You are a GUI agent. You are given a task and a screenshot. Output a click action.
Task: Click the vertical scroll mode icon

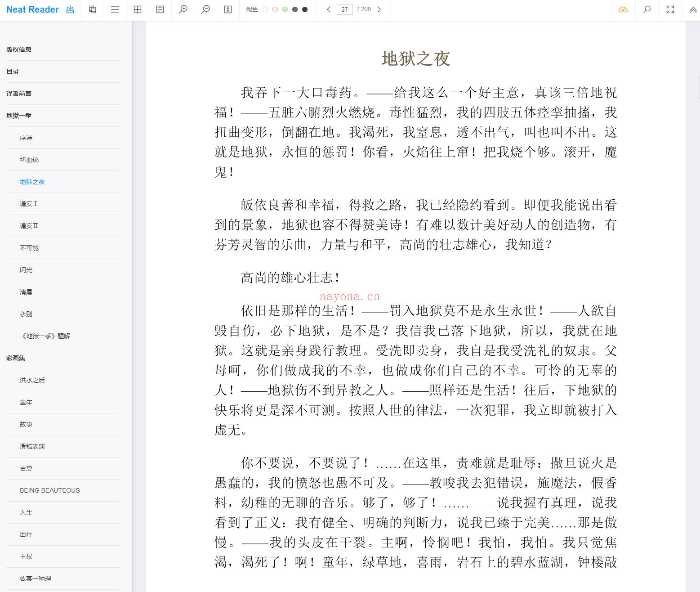pyautogui.click(x=228, y=9)
